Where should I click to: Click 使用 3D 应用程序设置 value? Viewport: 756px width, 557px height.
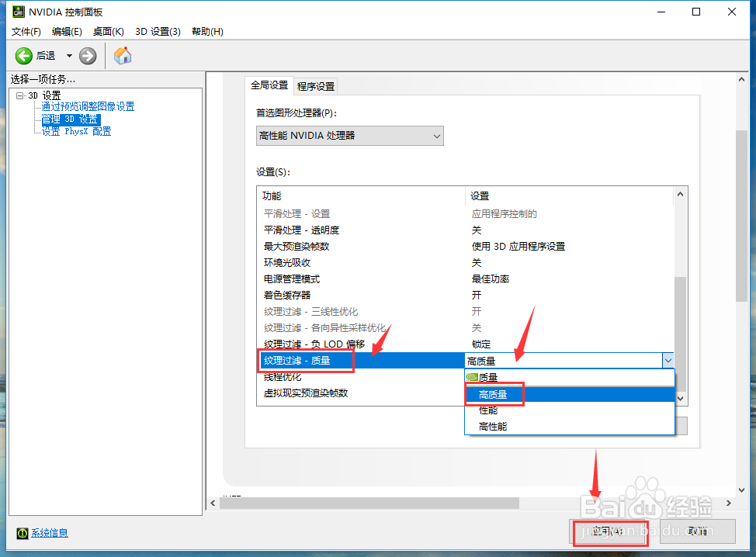(x=518, y=247)
